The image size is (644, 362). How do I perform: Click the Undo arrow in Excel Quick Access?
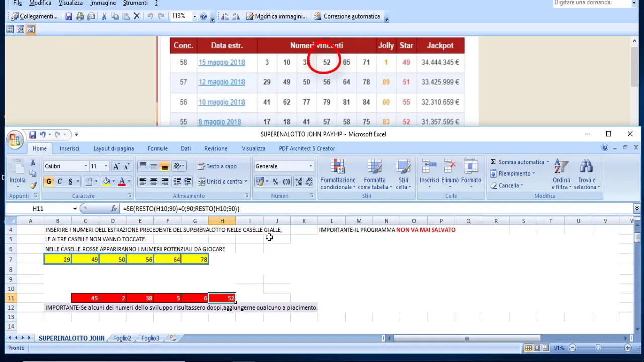click(x=43, y=134)
